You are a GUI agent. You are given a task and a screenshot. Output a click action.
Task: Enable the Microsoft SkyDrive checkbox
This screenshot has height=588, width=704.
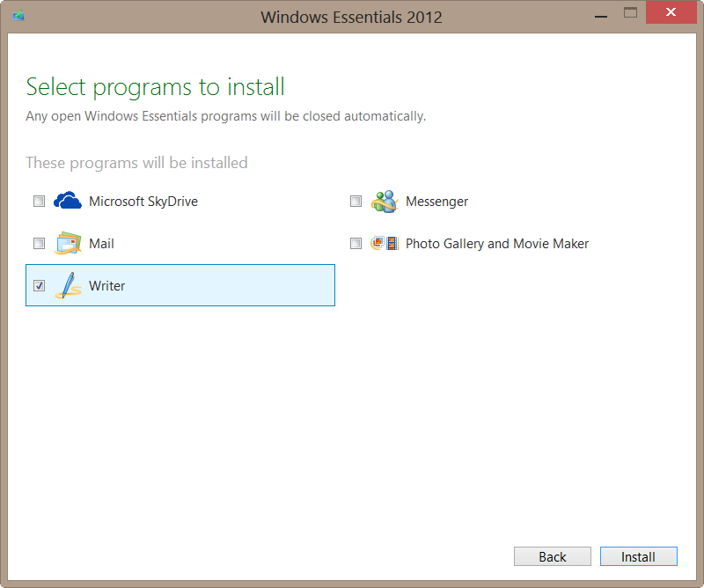(x=39, y=201)
